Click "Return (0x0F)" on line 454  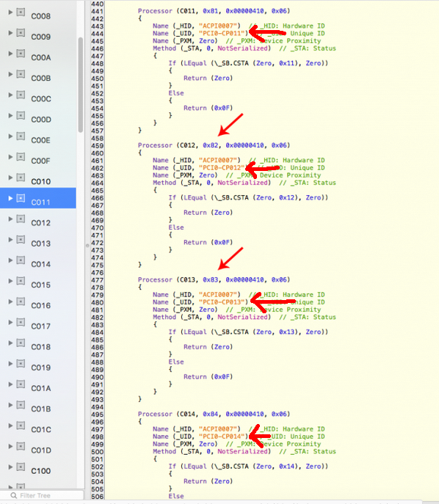[x=208, y=108]
